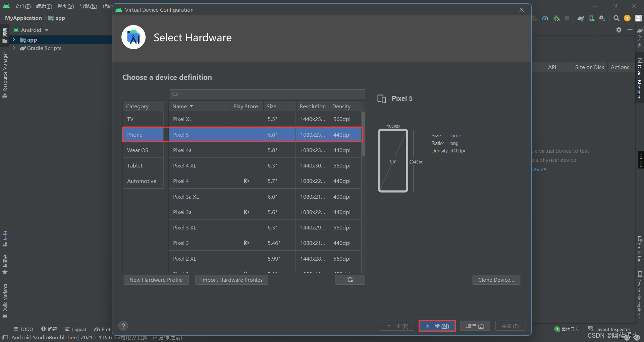Select Pixel 2 XL device row
Image resolution: width=644 pixels, height=342 pixels.
tap(265, 259)
